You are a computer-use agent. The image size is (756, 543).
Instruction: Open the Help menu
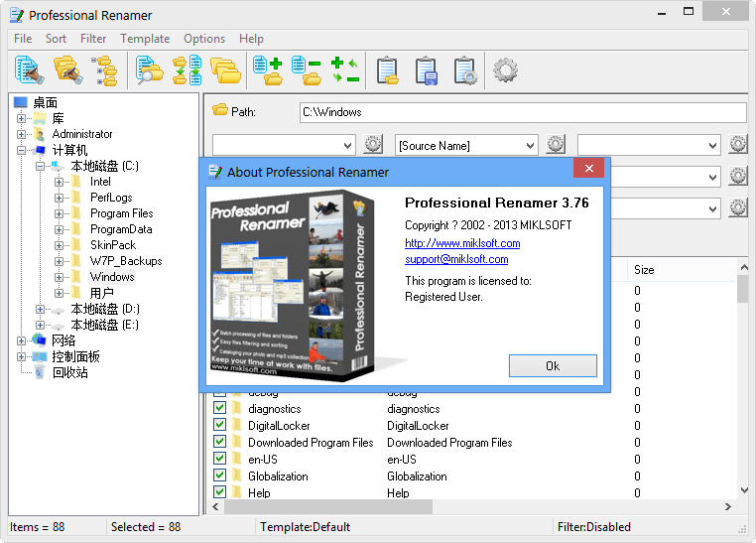[x=251, y=39]
